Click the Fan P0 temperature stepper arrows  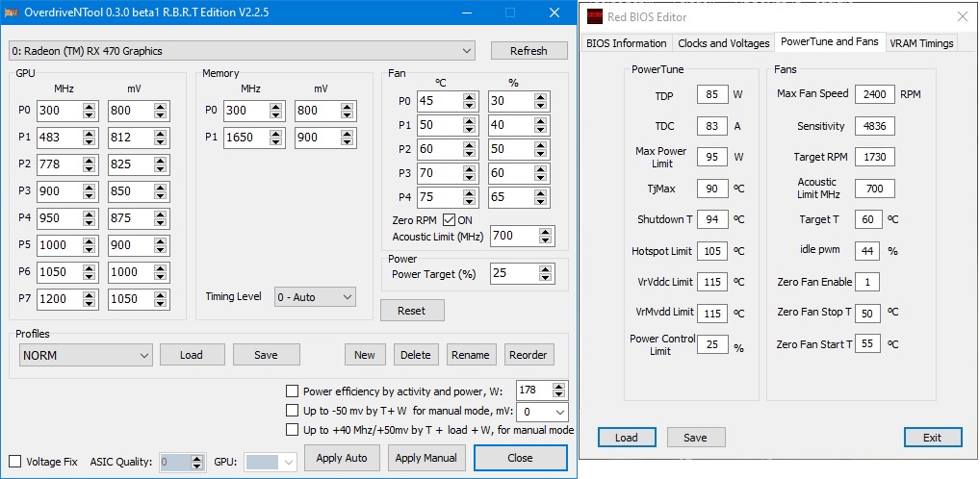click(470, 101)
